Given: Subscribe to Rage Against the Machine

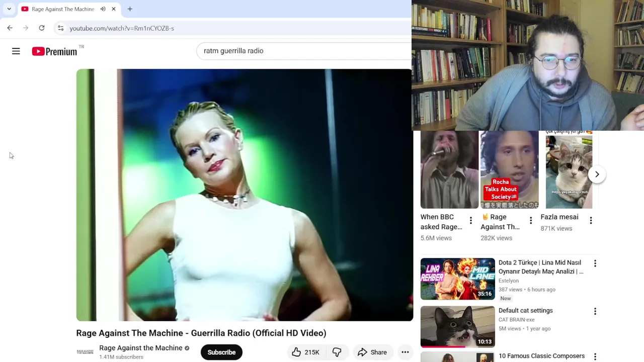Looking at the screenshot, I should (221, 352).
